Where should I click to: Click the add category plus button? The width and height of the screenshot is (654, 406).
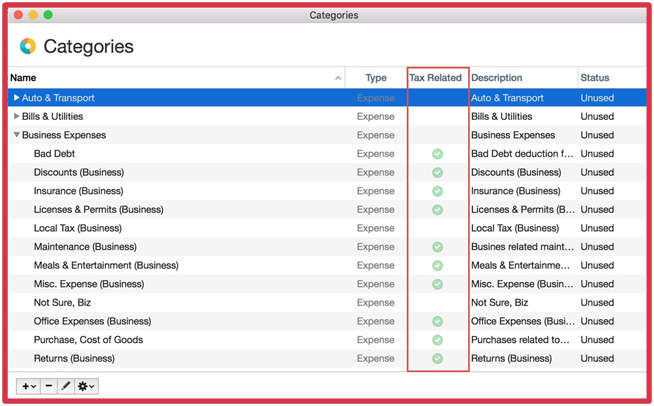(x=27, y=386)
